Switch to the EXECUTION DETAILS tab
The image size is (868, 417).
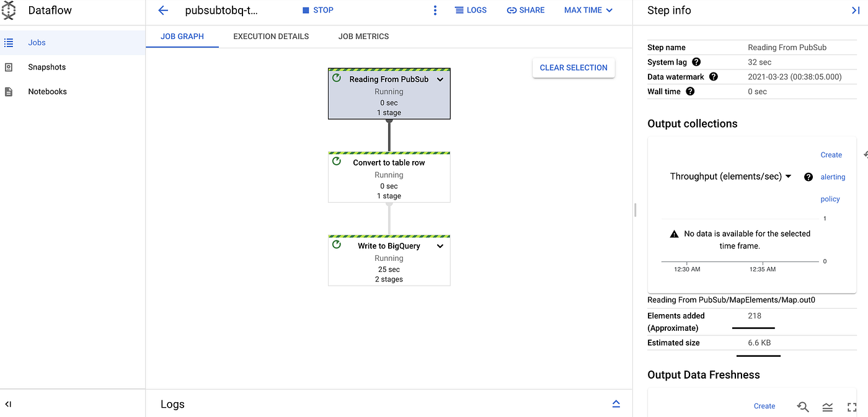[271, 37]
